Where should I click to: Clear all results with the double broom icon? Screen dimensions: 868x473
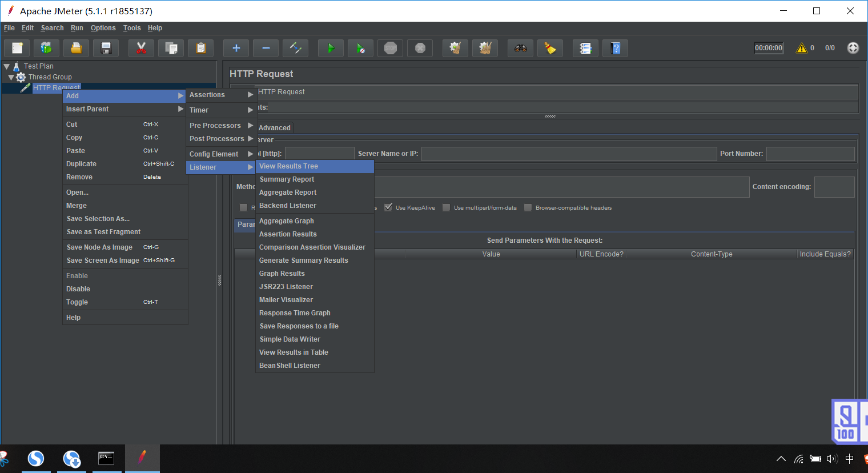pyautogui.click(x=485, y=49)
